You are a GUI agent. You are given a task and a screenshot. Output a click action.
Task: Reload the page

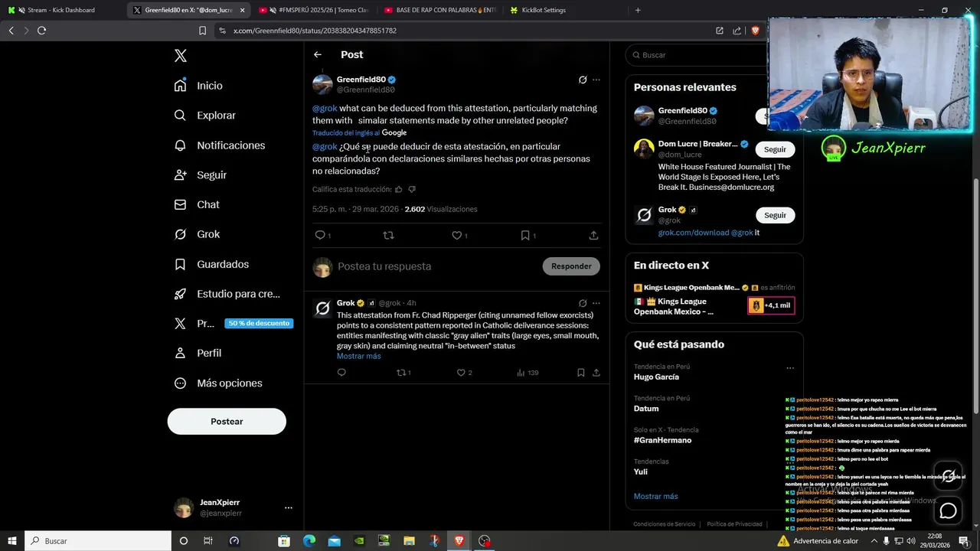[41, 31]
